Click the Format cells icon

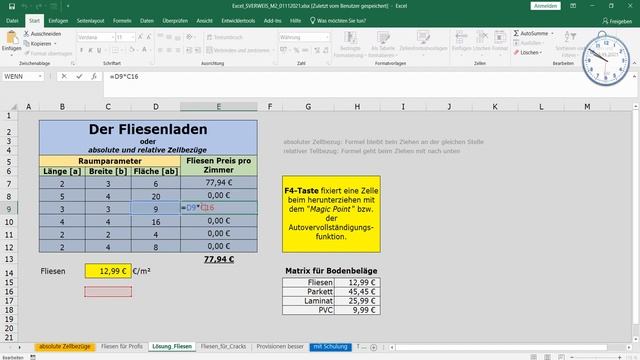[x=500, y=38]
